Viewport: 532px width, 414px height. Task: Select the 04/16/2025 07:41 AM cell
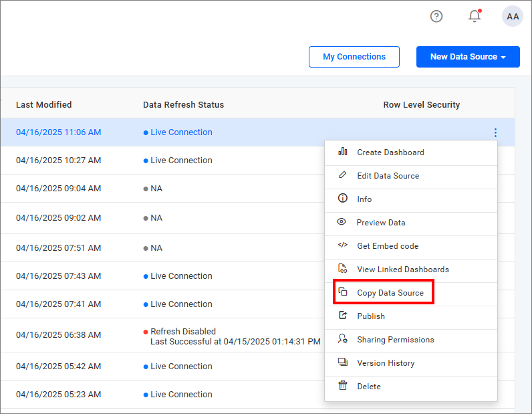click(x=58, y=304)
